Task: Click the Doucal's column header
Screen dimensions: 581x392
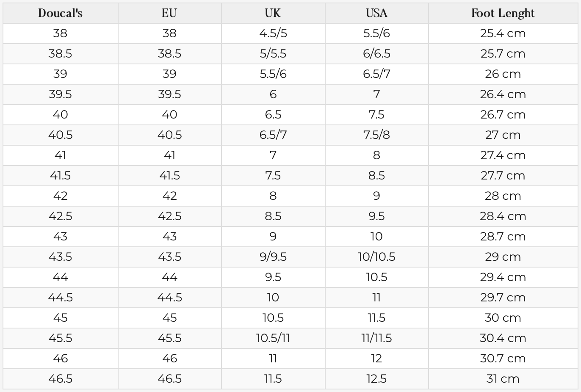Action: (x=60, y=13)
